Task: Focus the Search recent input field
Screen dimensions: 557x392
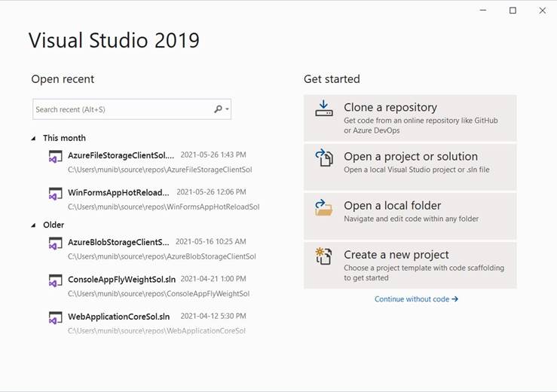Action: [x=121, y=109]
